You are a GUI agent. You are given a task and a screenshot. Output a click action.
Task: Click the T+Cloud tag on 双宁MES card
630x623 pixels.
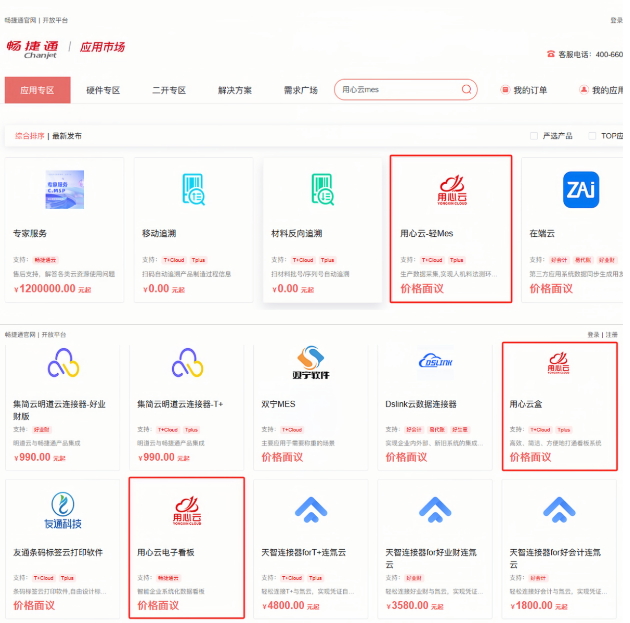pyautogui.click(x=292, y=430)
